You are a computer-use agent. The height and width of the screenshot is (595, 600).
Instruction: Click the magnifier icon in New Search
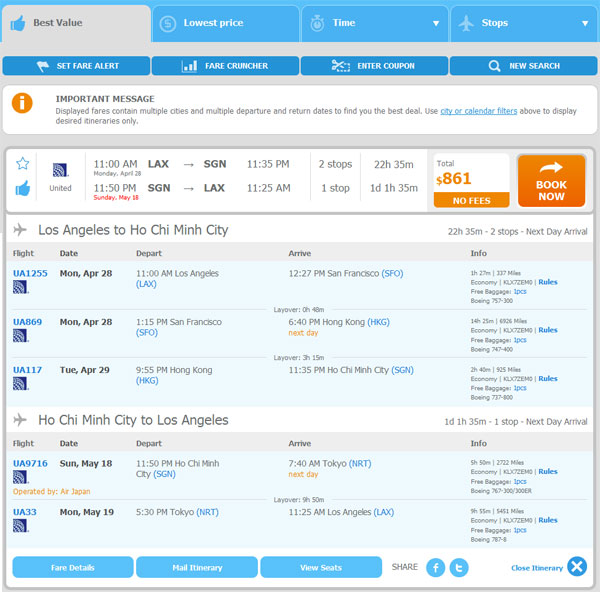coord(494,66)
